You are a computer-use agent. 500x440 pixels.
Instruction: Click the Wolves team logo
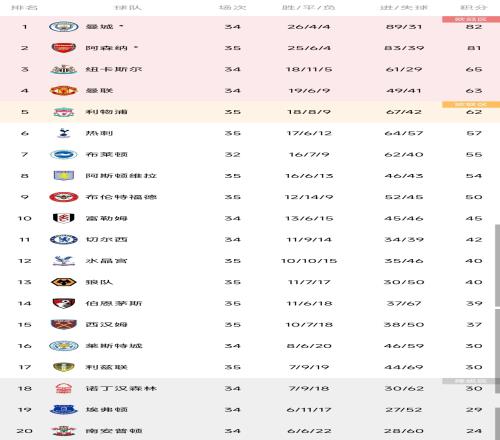pos(64,282)
